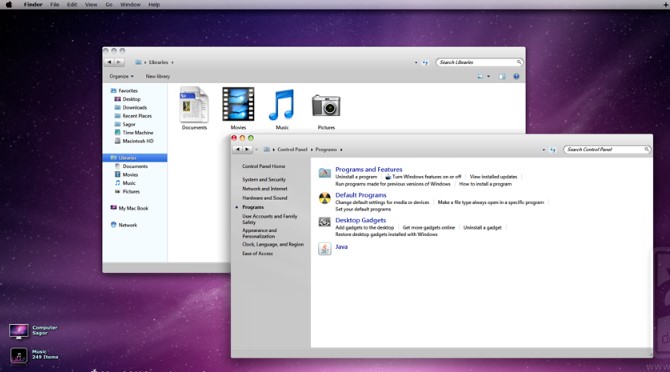Select Music under Libraries sidebar
Image resolution: width=670 pixels, height=372 pixels.
[x=125, y=183]
